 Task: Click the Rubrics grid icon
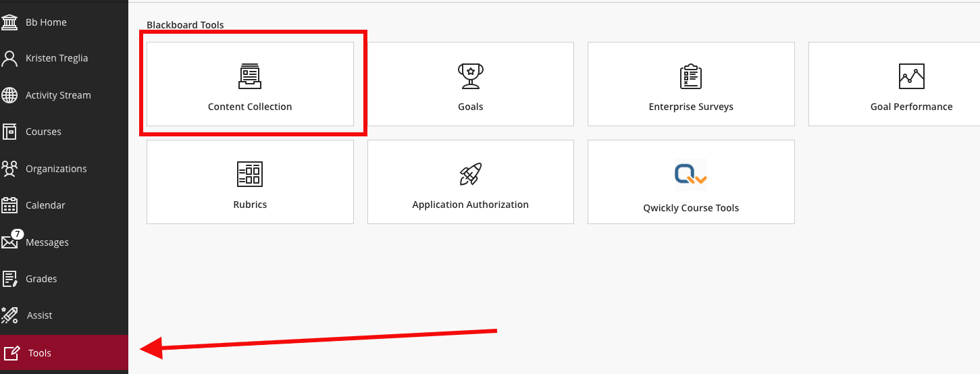(250, 174)
